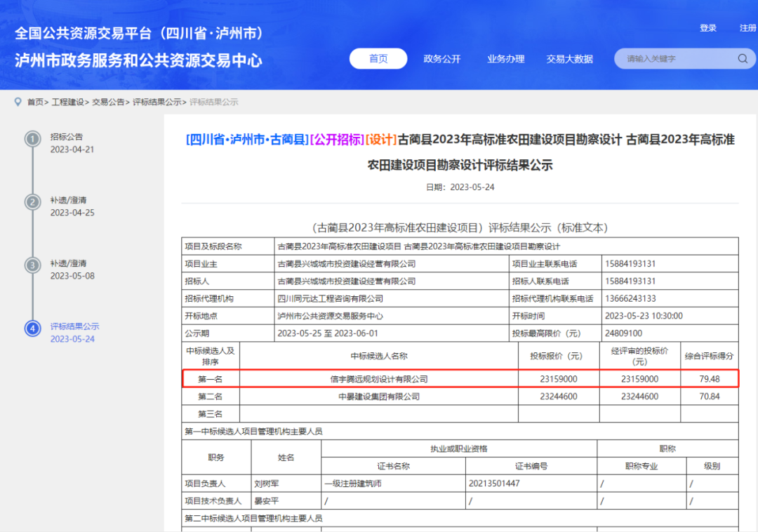Click the highlighted step circle 4 评标结果公示

33,328
